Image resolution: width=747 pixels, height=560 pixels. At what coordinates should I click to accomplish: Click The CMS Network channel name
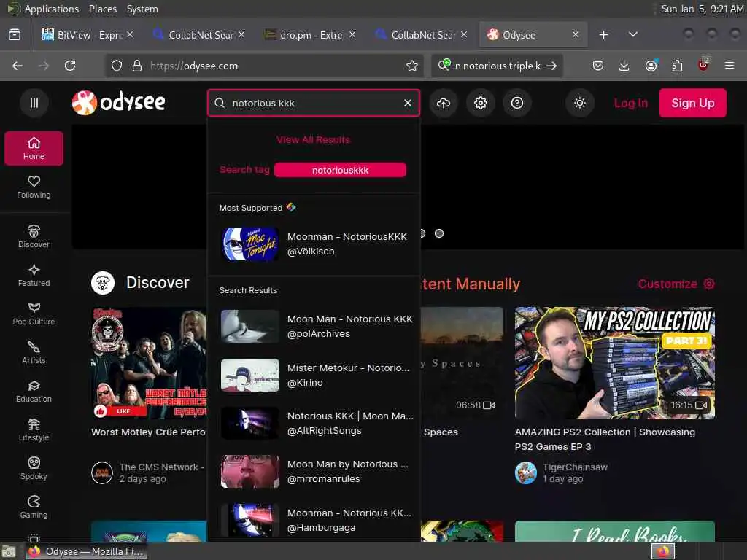click(162, 467)
